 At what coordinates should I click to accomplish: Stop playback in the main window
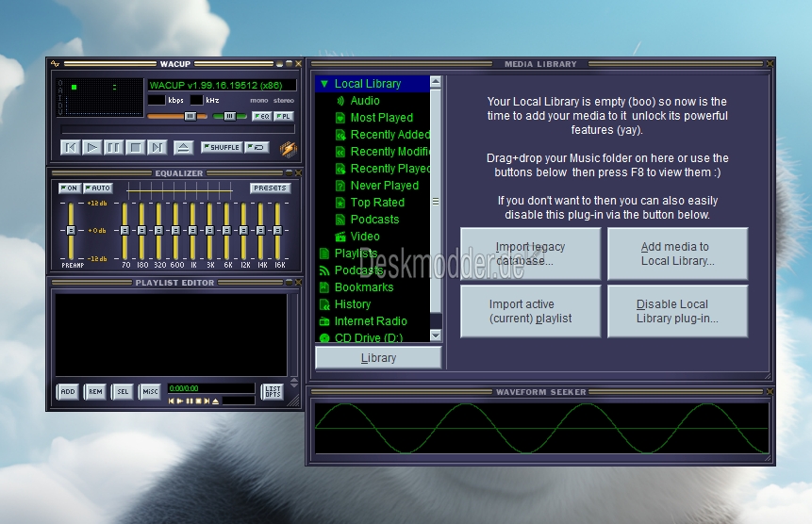point(135,148)
